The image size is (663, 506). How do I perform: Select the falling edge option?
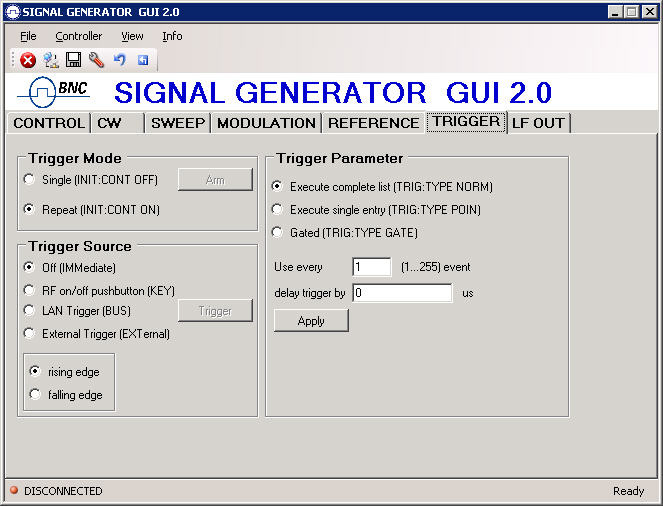pos(35,394)
